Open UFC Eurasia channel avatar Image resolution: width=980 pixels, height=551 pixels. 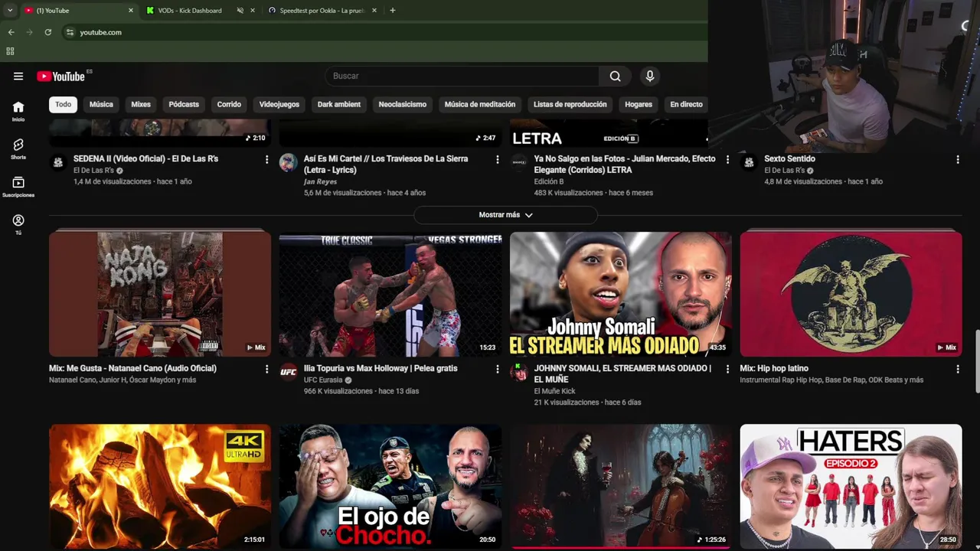288,372
